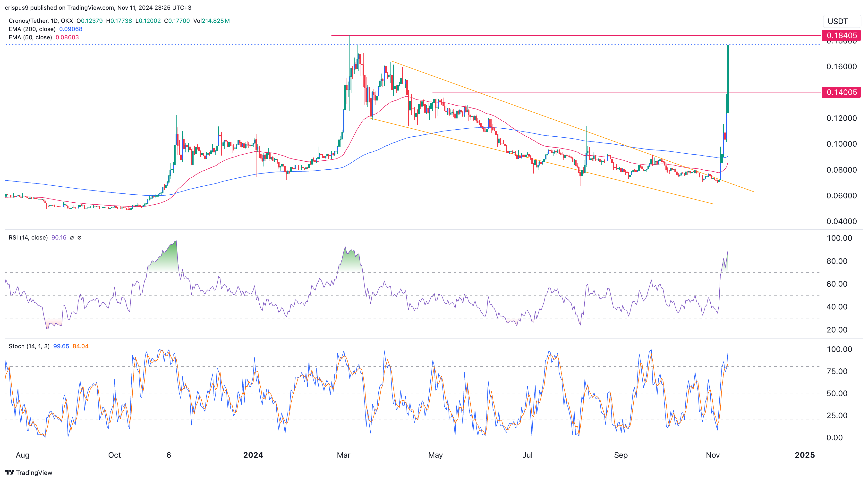Click the RSI (14, close) indicator label

click(28, 238)
